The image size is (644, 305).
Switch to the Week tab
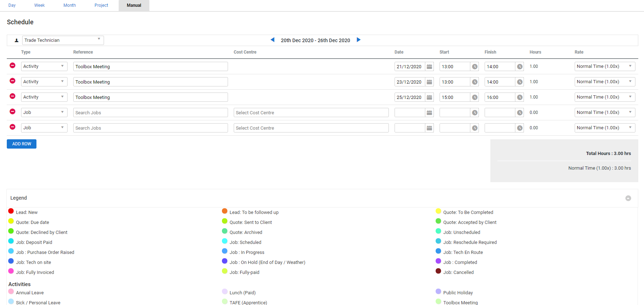[x=39, y=5]
